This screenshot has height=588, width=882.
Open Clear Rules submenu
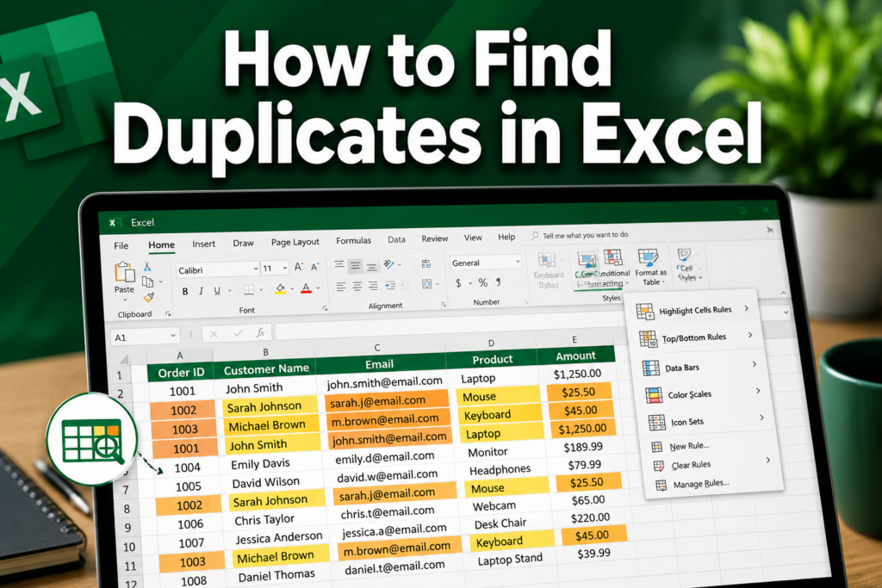[x=711, y=465]
